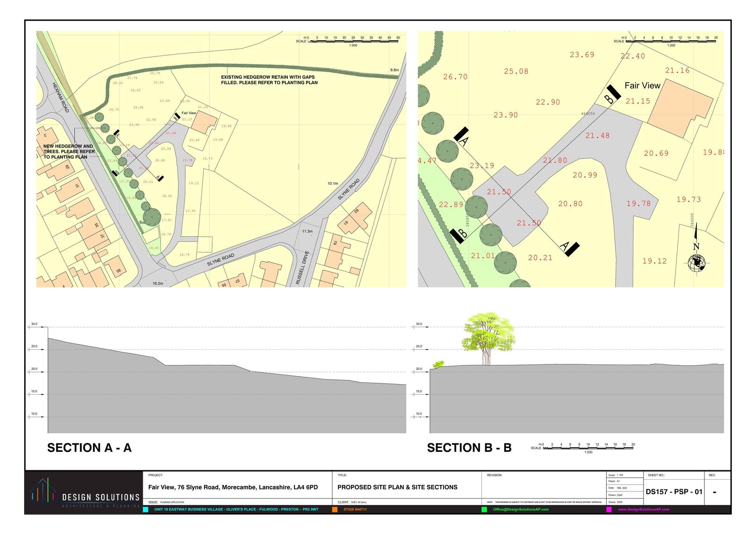Click the Office@DesignSolutionsAP.com email address
Viewport: 756px width, 534px height.
pos(521,509)
